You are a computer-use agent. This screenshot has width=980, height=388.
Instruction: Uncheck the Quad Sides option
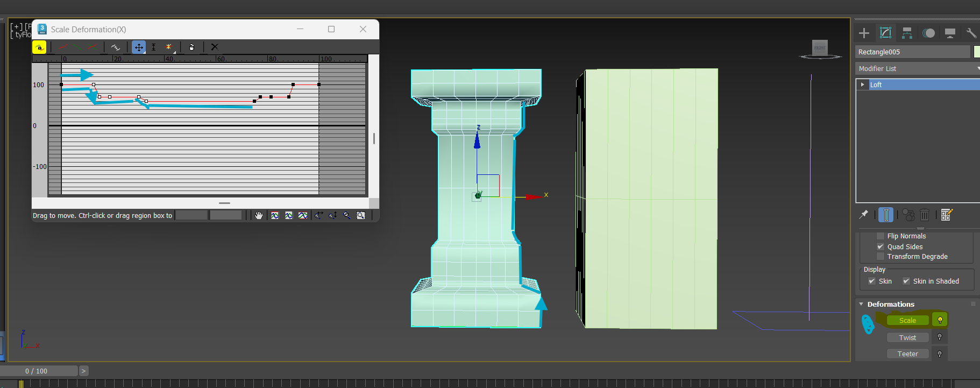(x=880, y=246)
